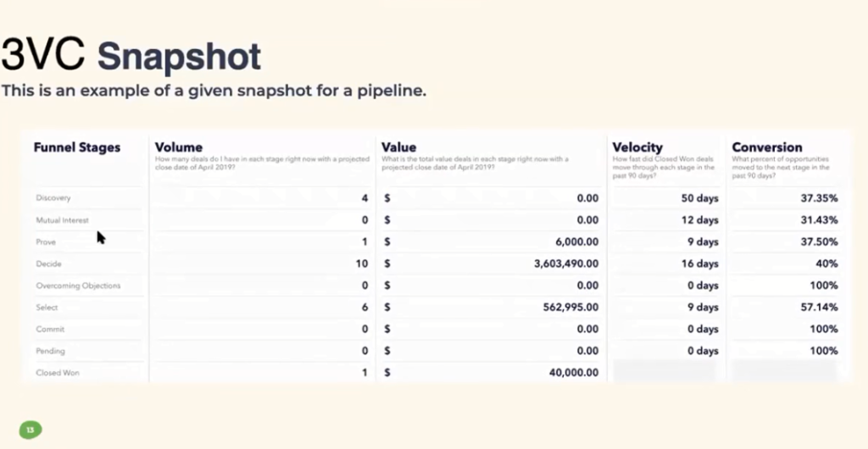Viewport: 868px width, 449px height.
Task: Click the Volume column header
Action: tap(178, 147)
